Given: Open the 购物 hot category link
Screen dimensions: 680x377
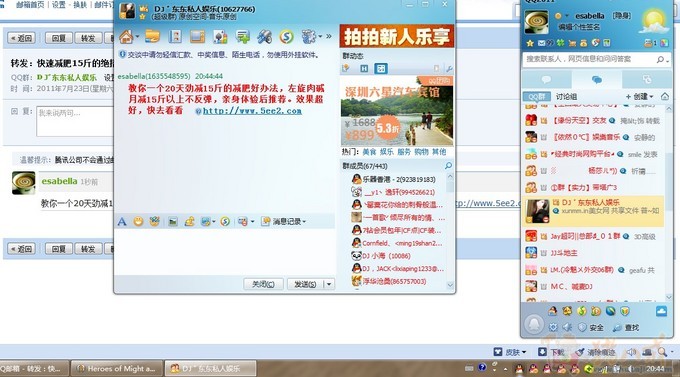Looking at the screenshot, I should coord(421,152).
